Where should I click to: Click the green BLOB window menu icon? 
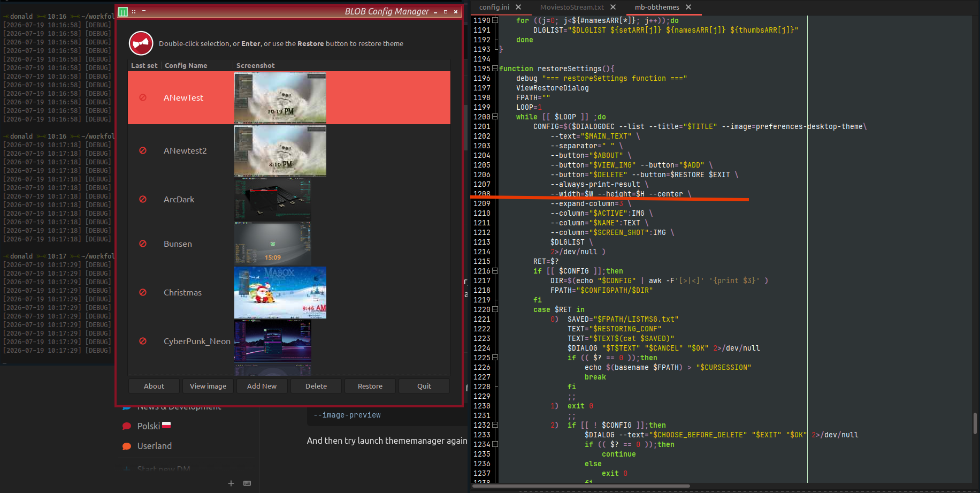coord(123,11)
